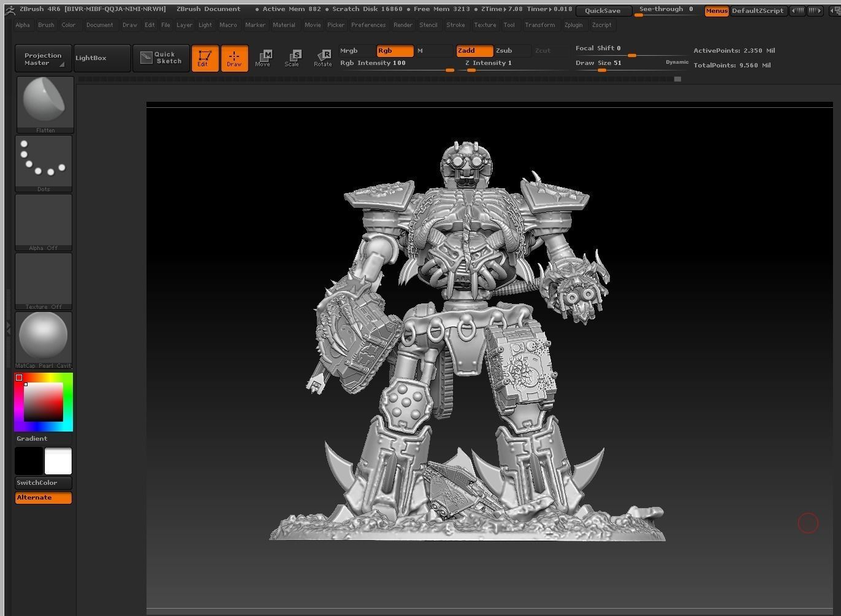Toggle the Rgb mode
Viewport: 841px width, 616px height.
[x=395, y=51]
